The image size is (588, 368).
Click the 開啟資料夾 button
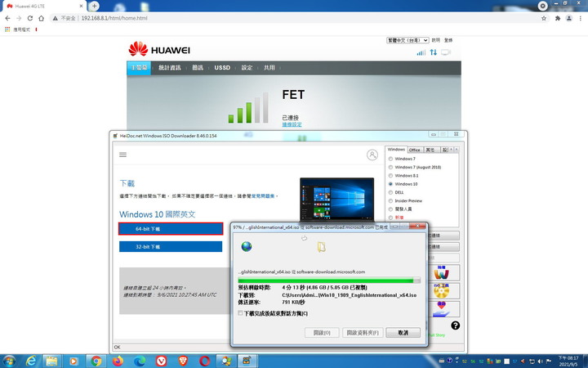pyautogui.click(x=363, y=333)
